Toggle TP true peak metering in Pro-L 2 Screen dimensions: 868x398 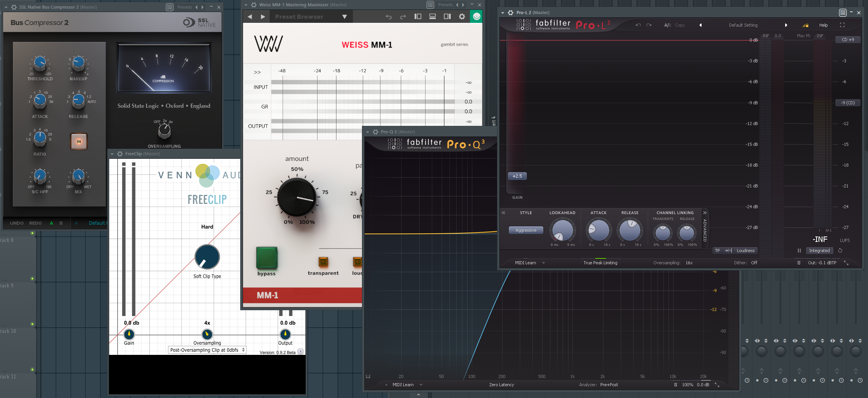[717, 251]
